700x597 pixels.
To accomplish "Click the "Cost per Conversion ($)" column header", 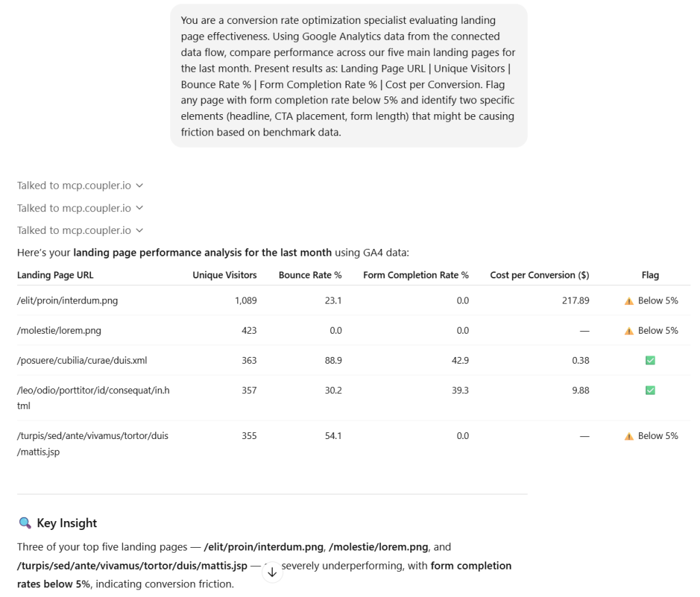I will click(539, 275).
